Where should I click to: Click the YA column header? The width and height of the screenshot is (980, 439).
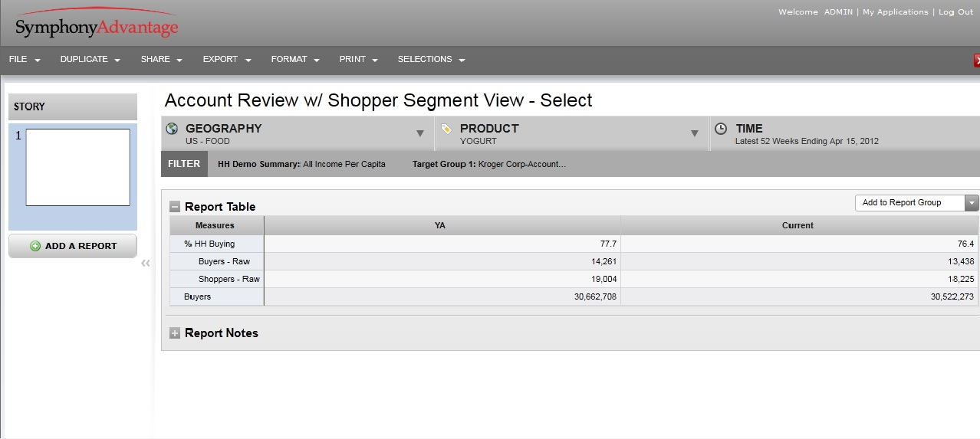click(x=440, y=225)
